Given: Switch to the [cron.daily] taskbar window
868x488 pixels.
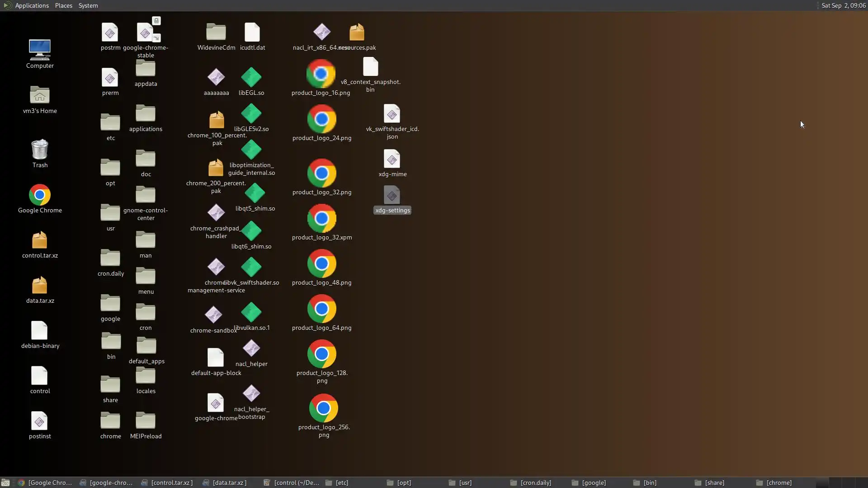Looking at the screenshot, I should click(x=531, y=483).
